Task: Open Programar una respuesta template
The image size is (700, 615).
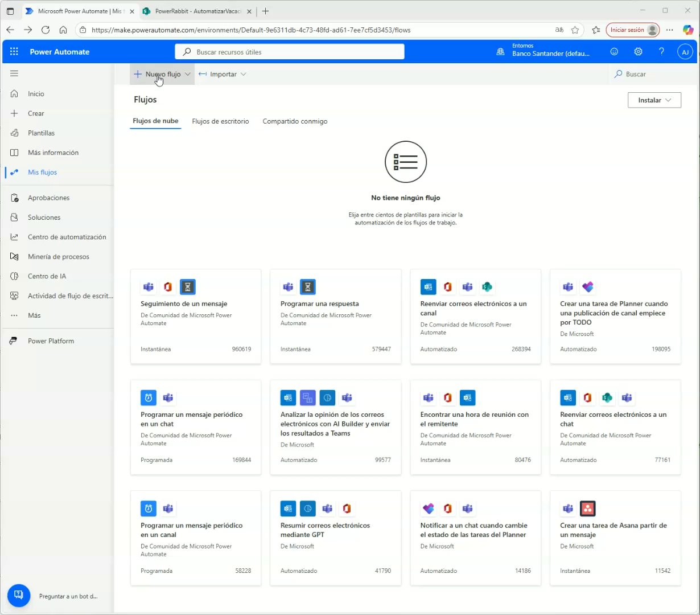Action: pyautogui.click(x=336, y=317)
